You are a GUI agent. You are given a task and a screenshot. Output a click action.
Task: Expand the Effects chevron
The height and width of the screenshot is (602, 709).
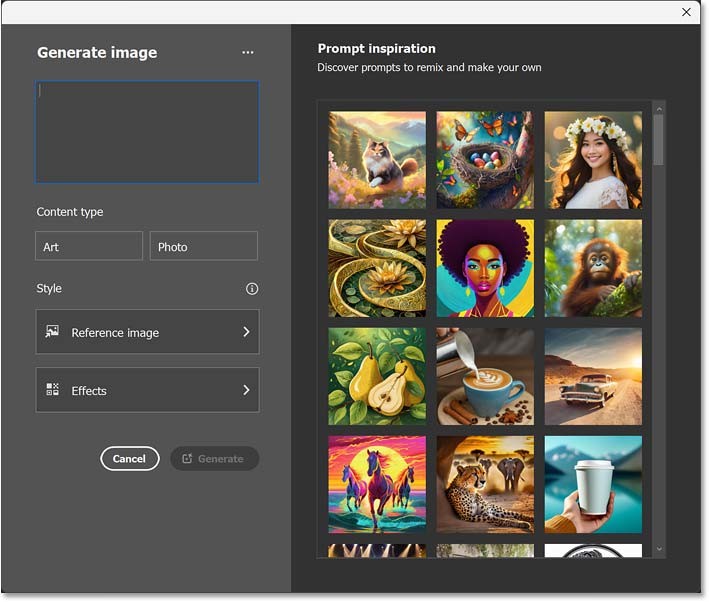point(246,390)
